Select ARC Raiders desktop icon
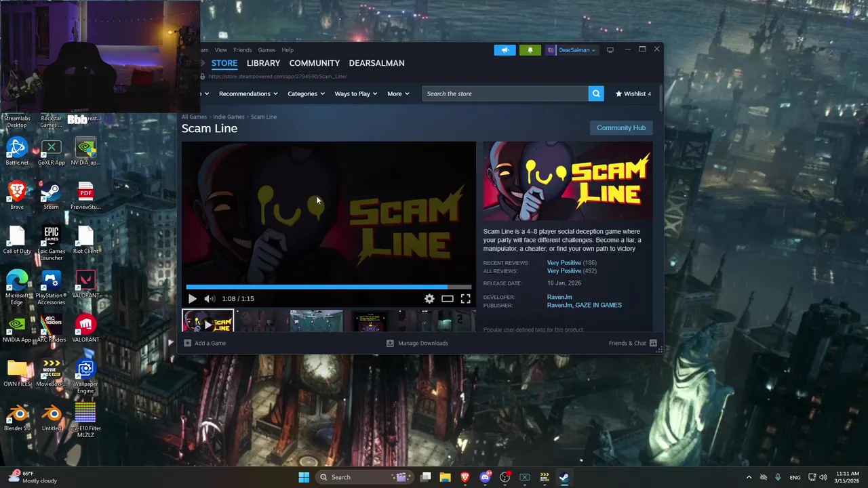Image resolution: width=868 pixels, height=488 pixels. click(52, 329)
